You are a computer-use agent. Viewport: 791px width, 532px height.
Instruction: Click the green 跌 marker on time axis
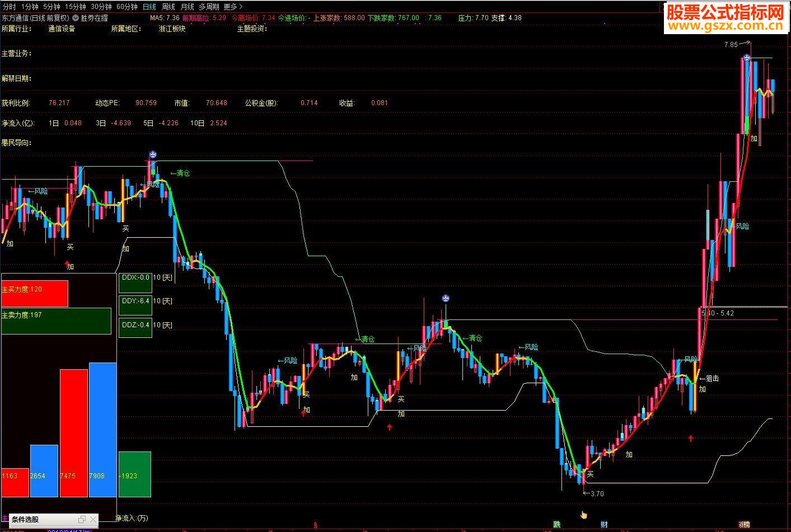pos(557,525)
